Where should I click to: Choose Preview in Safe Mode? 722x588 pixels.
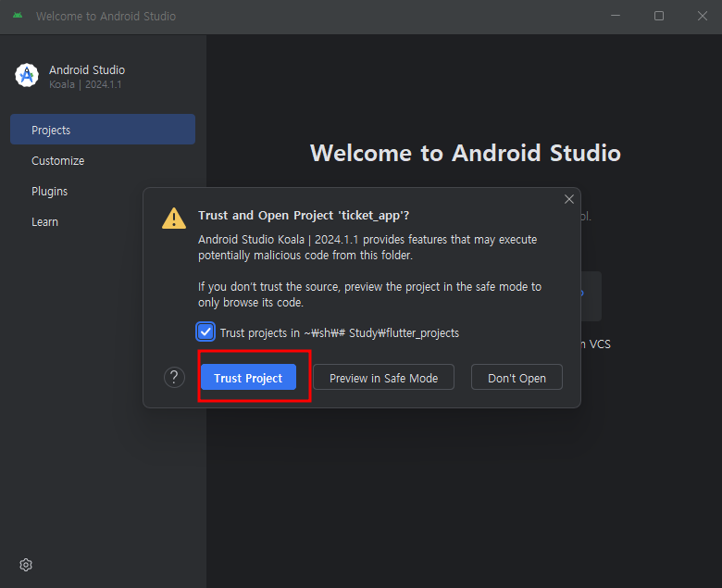383,377
